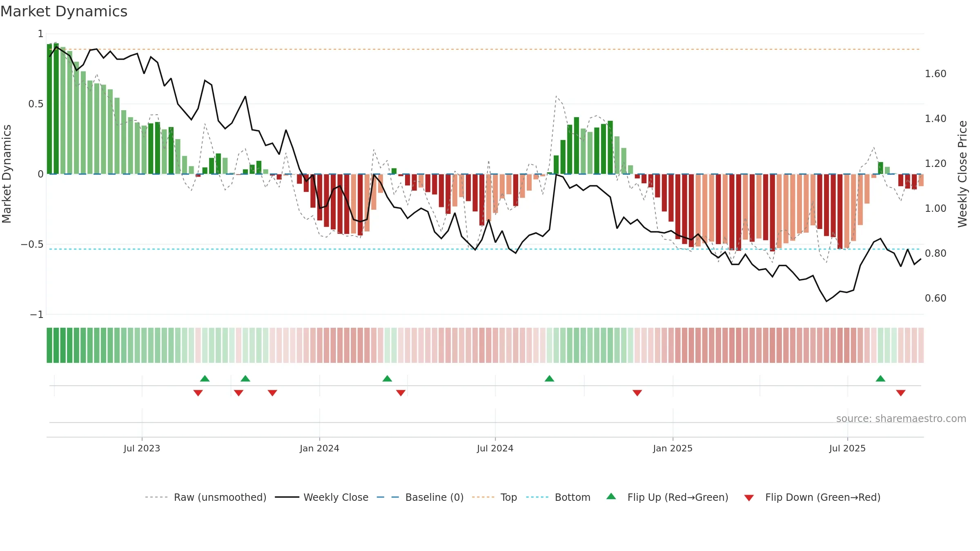Click the first green flip-up triangle after Jul 2023
The width and height of the screenshot is (980, 551).
[x=205, y=378]
